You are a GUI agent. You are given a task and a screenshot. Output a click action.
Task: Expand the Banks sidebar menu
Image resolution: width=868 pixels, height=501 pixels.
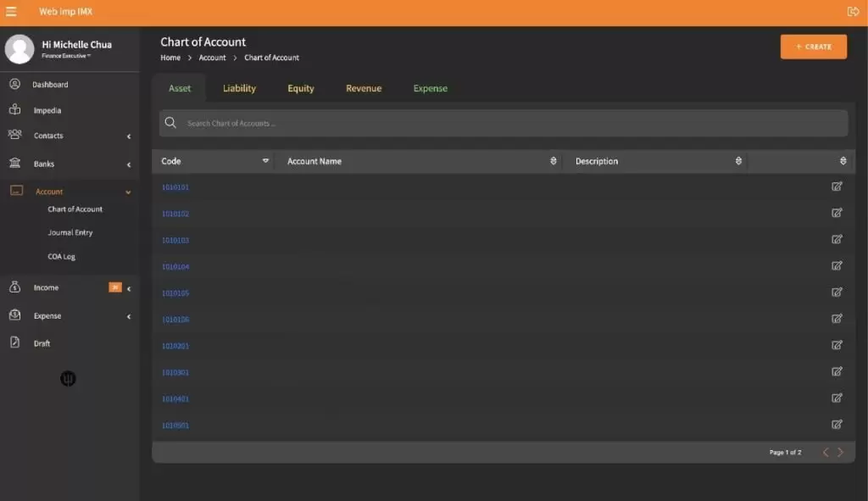129,164
